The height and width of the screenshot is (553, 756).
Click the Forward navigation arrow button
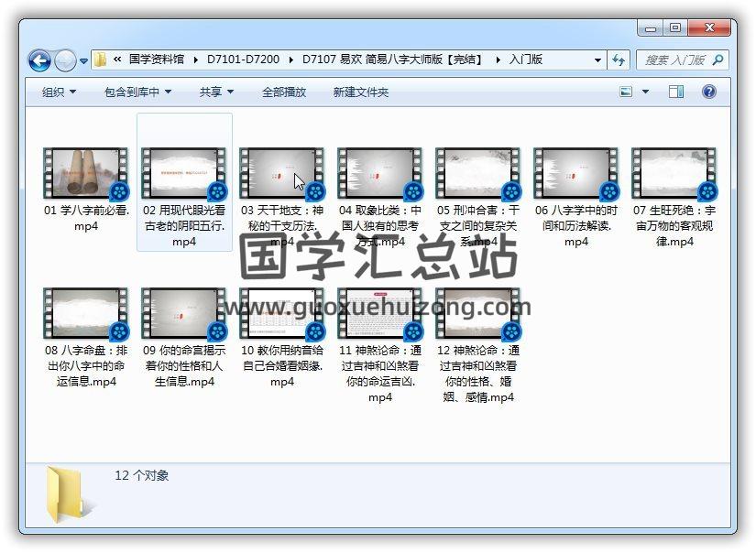65,60
